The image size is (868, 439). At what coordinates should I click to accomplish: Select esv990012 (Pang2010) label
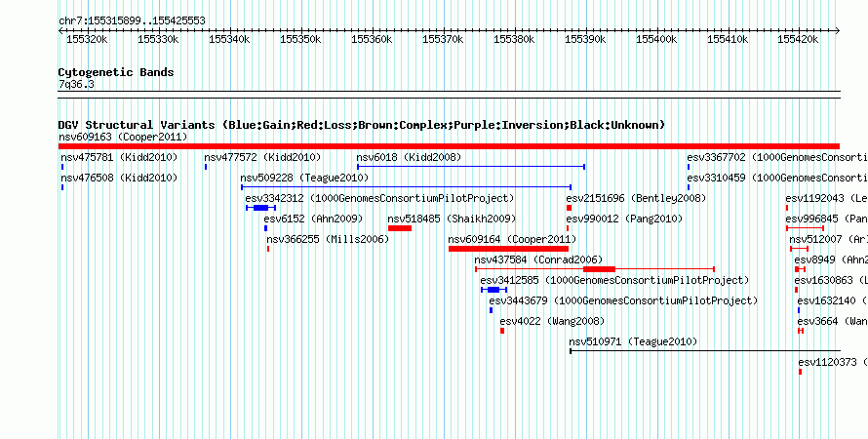(624, 219)
